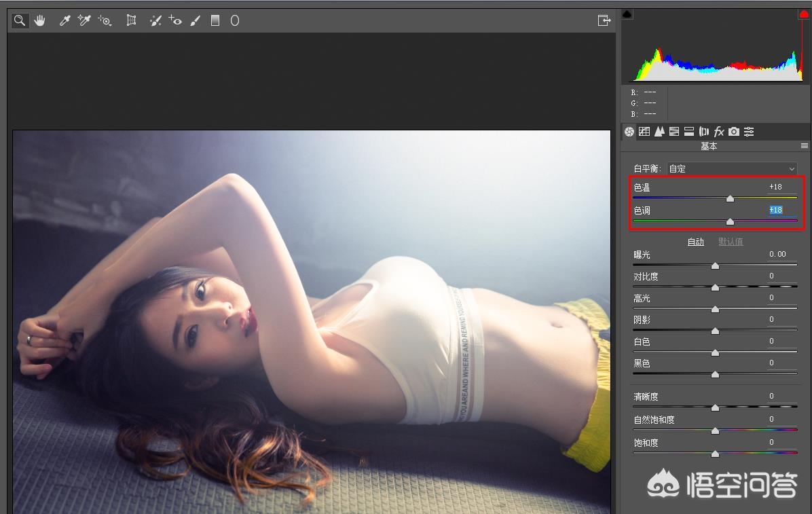The image size is (812, 514).
Task: Choose the Radial Filter tool
Action: tap(235, 21)
